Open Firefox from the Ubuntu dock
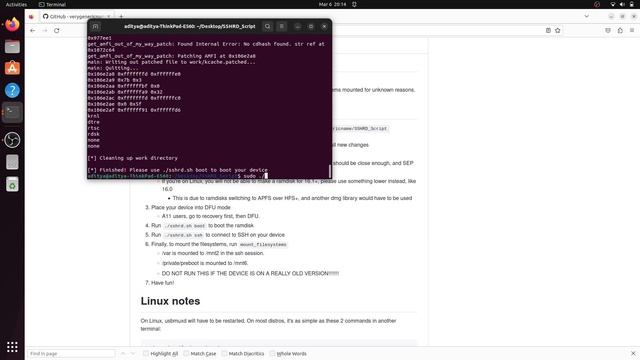 tap(12, 24)
